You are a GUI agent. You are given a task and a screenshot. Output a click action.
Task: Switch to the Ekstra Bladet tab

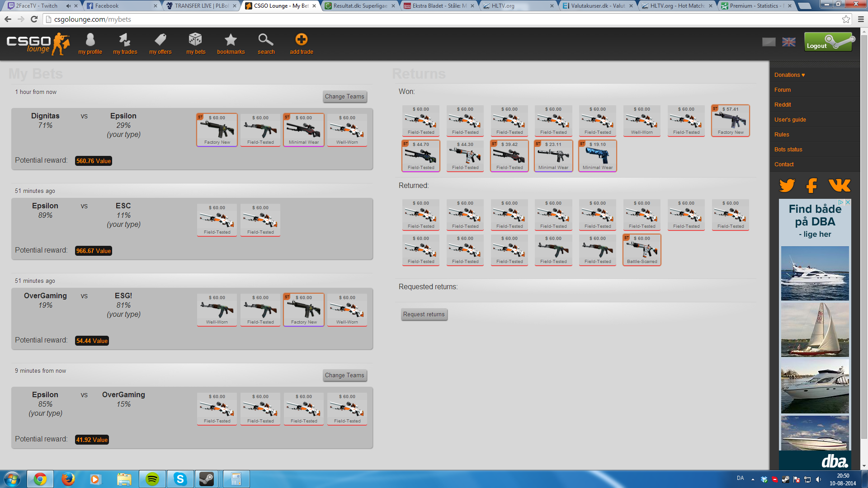point(439,6)
